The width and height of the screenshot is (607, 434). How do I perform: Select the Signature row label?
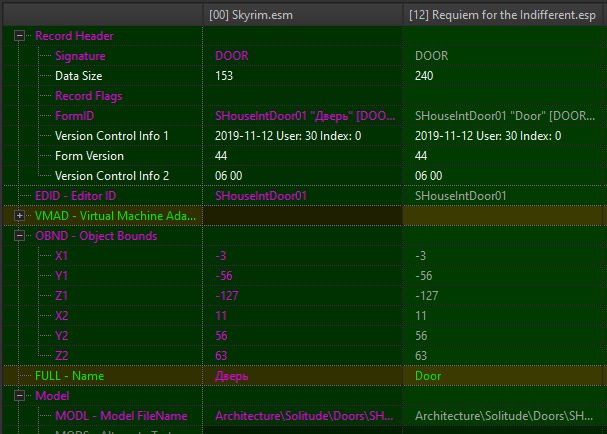click(x=80, y=56)
